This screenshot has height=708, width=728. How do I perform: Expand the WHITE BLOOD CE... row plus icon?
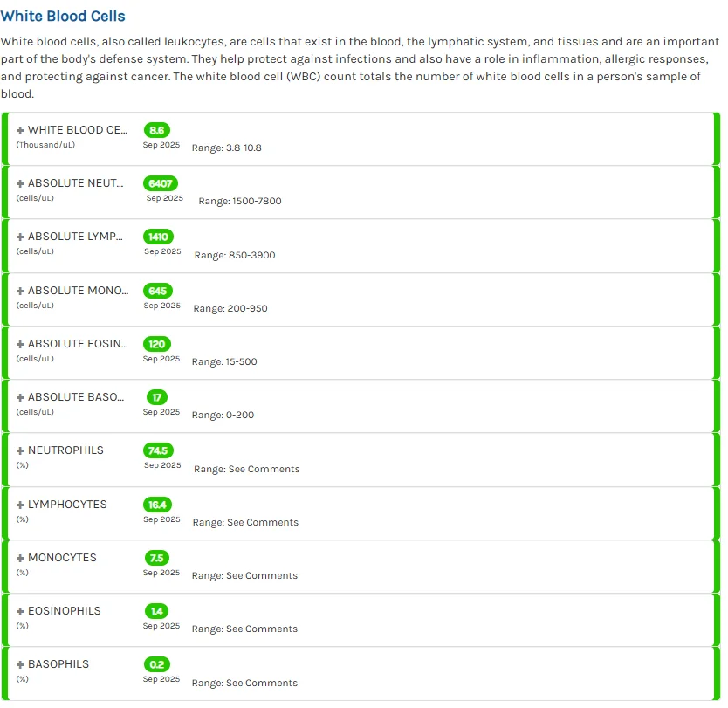pos(20,130)
